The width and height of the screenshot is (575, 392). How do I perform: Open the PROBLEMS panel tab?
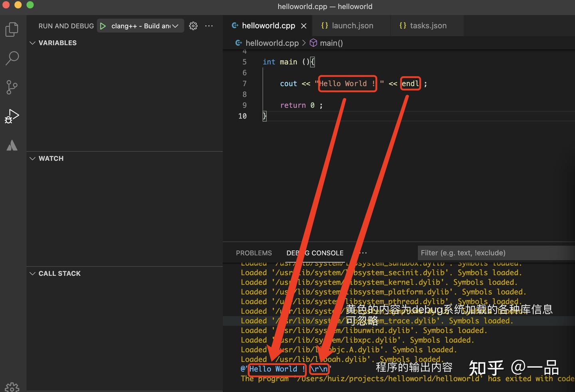coord(254,253)
